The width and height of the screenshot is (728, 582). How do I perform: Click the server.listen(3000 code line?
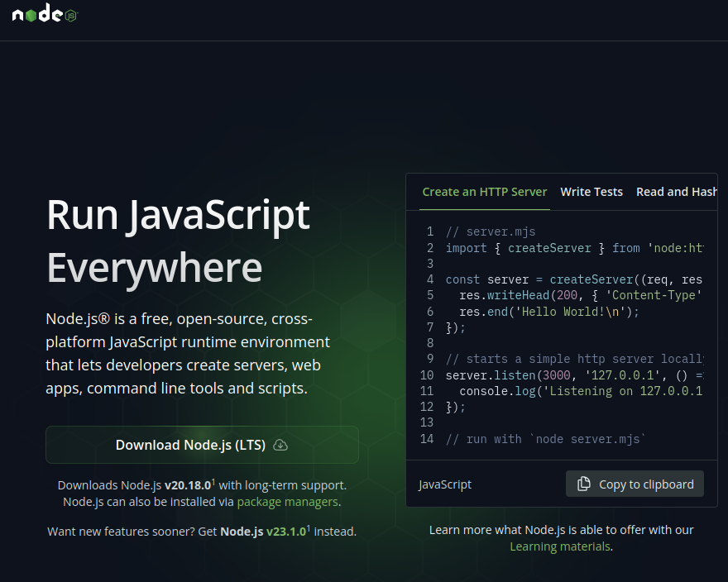click(575, 375)
